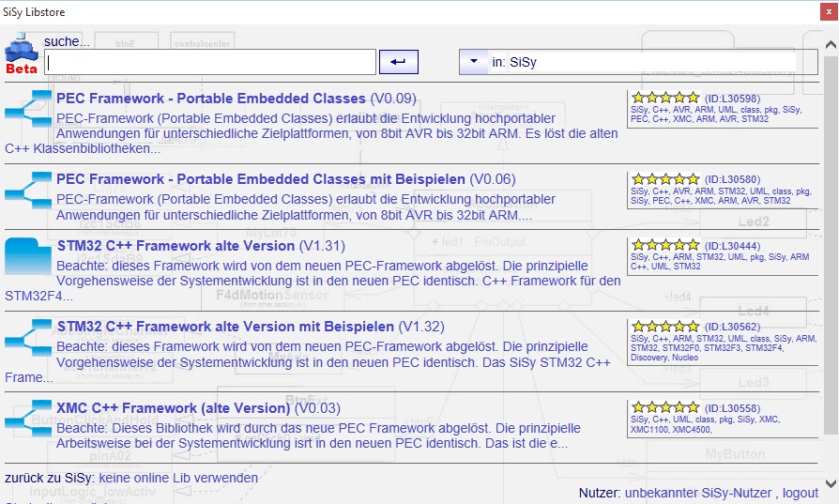Click the XMC C++ Framework tree icon
Image resolution: width=839 pixels, height=504 pixels.
tap(28, 419)
